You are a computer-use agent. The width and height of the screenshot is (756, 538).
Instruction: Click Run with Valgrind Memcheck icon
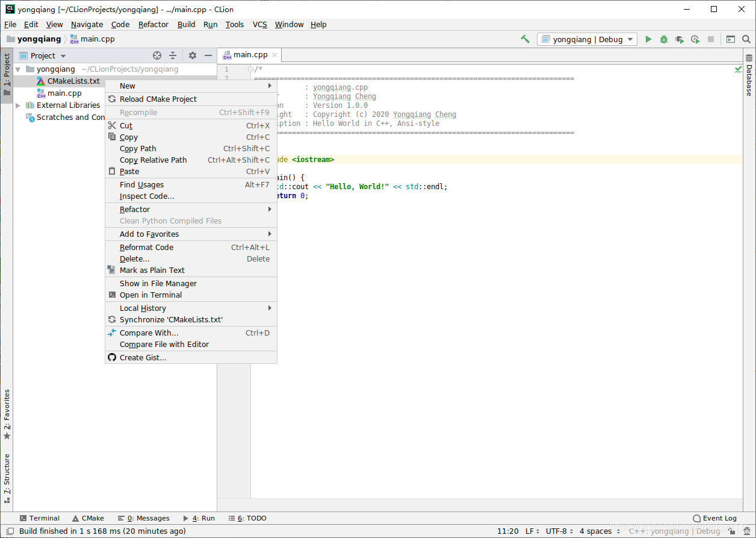680,39
